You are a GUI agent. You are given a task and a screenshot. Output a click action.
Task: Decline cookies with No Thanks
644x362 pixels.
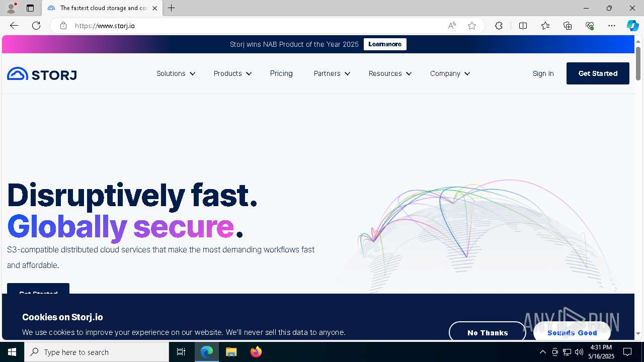[x=487, y=332]
